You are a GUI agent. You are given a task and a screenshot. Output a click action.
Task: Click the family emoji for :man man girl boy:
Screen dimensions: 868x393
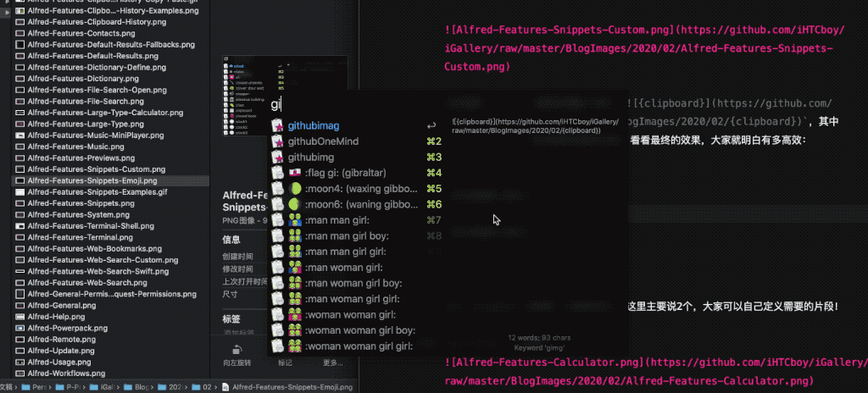point(295,235)
